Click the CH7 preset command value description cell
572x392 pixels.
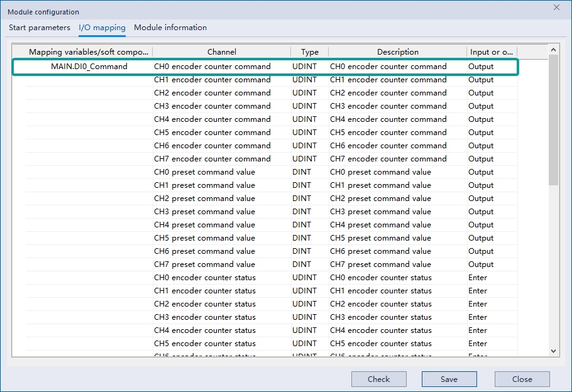click(398, 264)
